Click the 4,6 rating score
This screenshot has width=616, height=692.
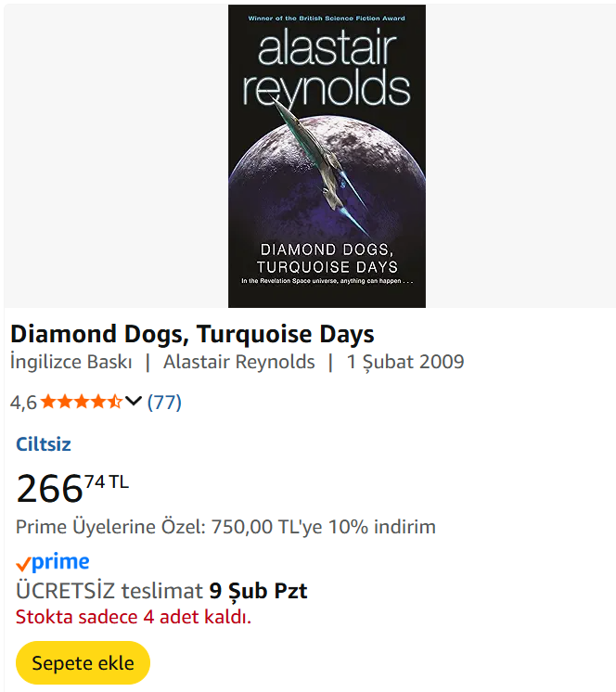point(23,403)
